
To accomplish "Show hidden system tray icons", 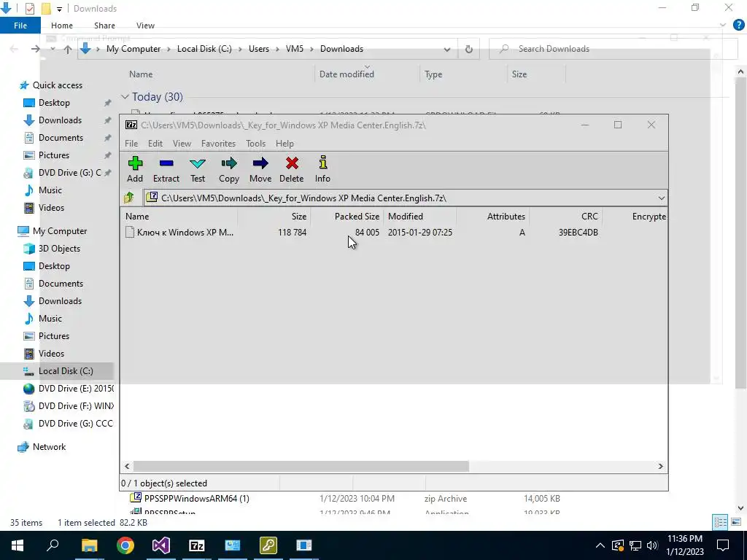I will pos(600,545).
